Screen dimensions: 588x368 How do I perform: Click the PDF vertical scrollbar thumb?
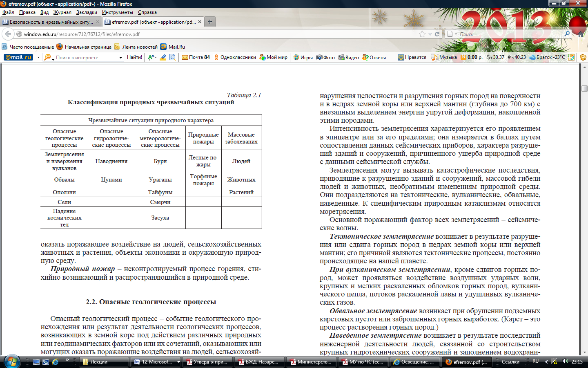click(x=584, y=88)
